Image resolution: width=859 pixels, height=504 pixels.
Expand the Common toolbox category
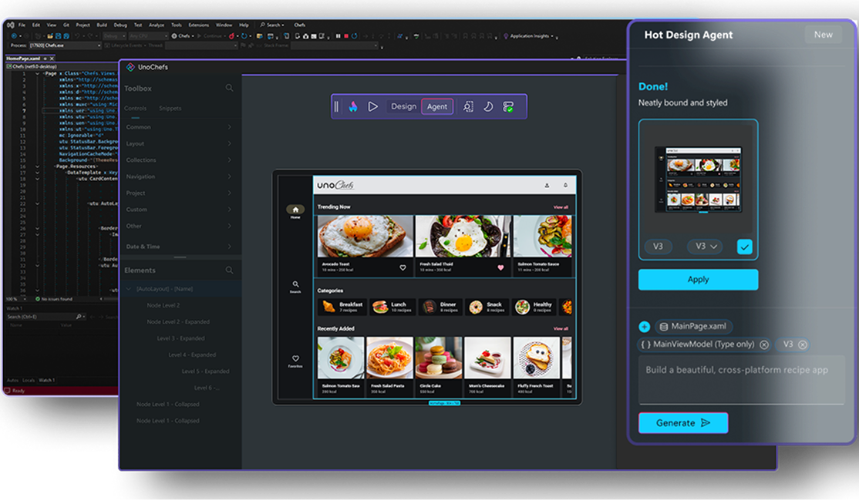pos(178,127)
